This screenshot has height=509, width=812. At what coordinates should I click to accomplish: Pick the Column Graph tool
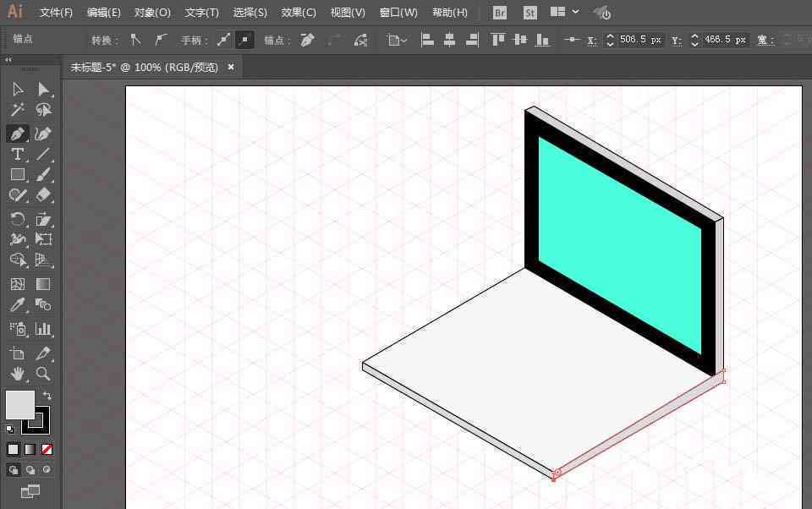coord(43,329)
